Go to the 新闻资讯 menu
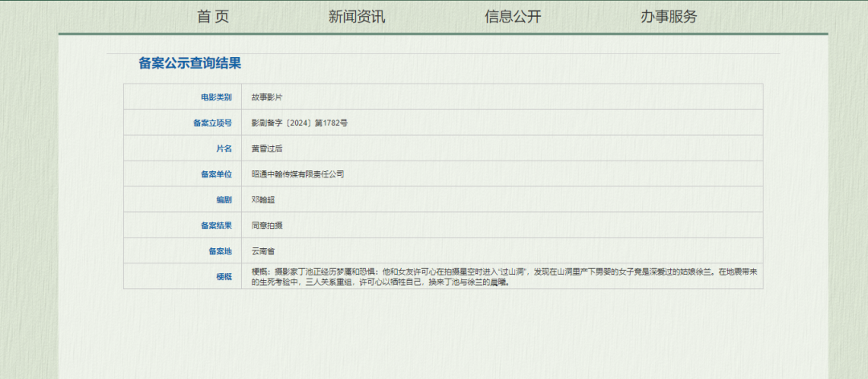868x379 pixels. tap(357, 17)
